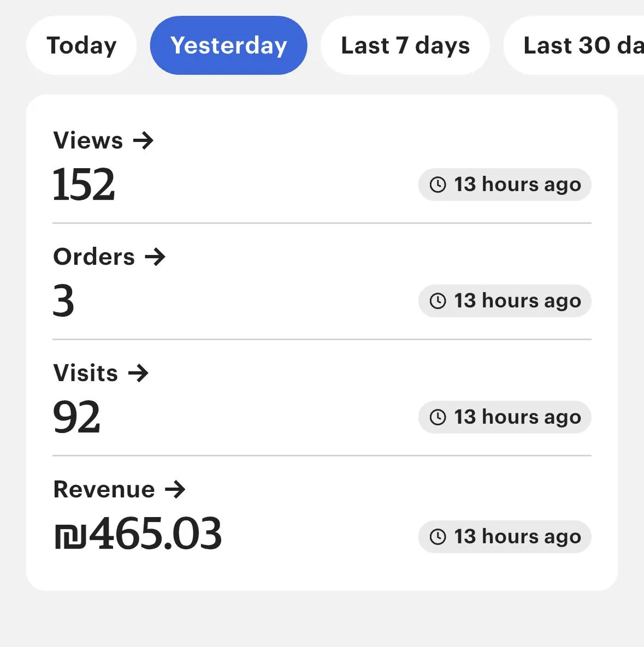The image size is (644, 647).
Task: Click the Orders 13 hours ago badge
Action: [x=505, y=301]
